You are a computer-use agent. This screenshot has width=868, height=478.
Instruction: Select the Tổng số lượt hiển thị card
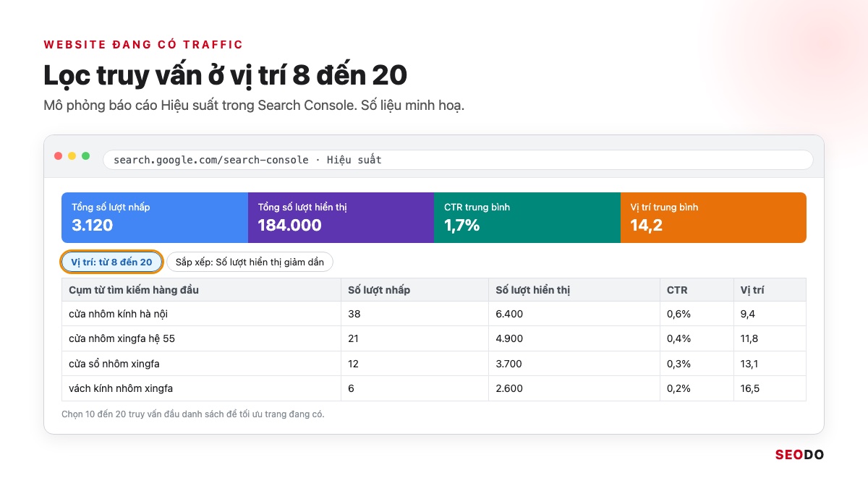point(341,218)
